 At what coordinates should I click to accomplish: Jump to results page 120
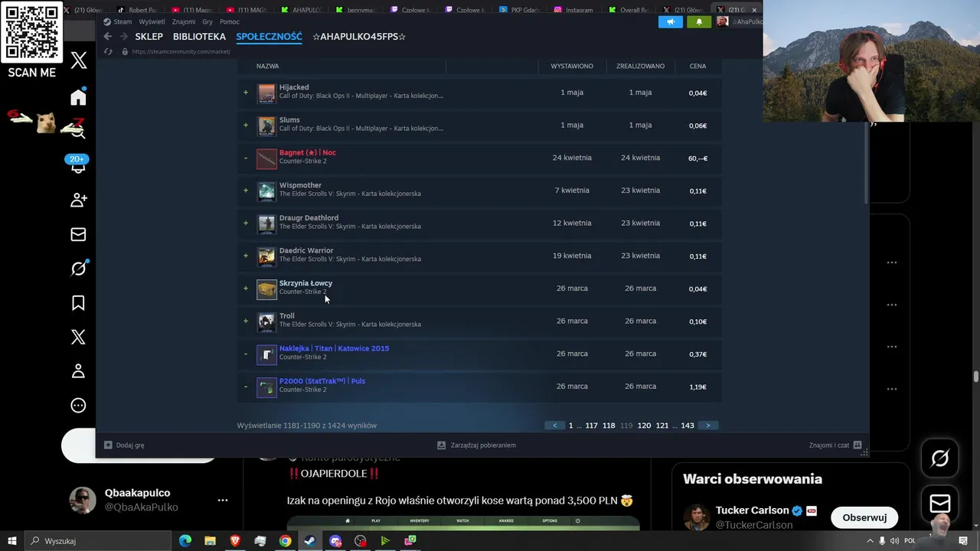644,425
